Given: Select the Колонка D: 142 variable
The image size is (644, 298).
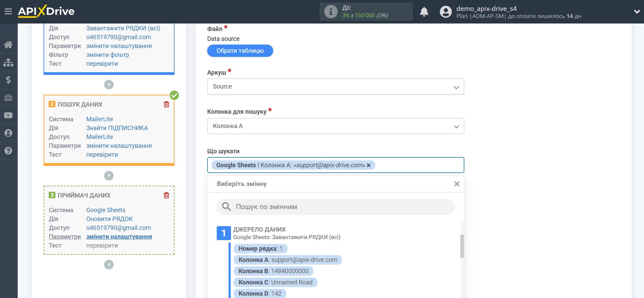Looking at the screenshot, I should (260, 294).
